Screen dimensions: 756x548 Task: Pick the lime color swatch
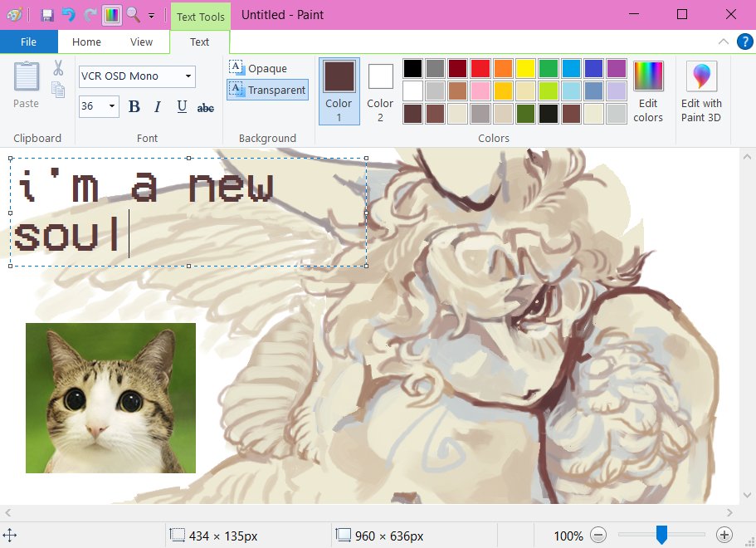point(549,91)
